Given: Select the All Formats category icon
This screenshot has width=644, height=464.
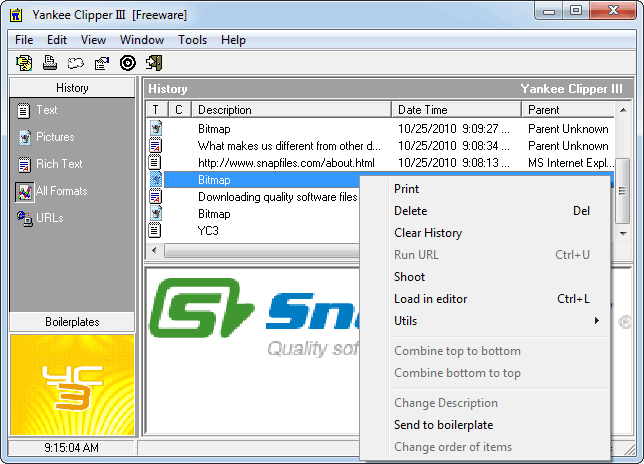Looking at the screenshot, I should pyautogui.click(x=25, y=192).
